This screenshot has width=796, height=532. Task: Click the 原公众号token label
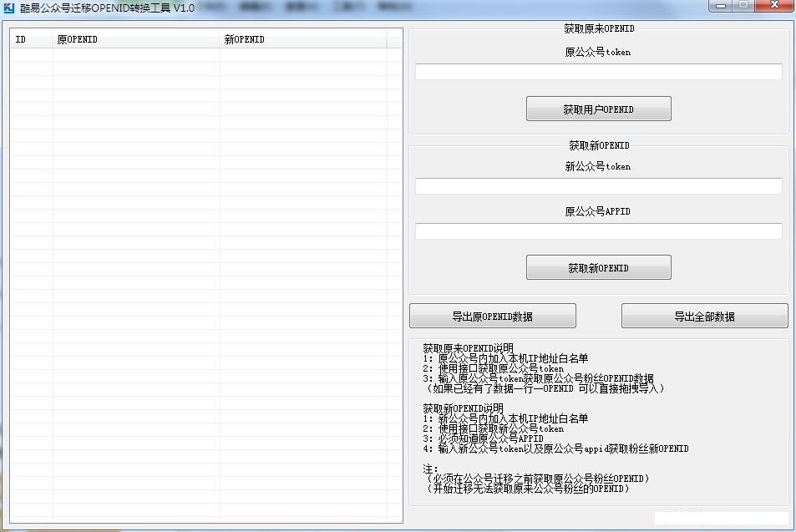(x=598, y=52)
